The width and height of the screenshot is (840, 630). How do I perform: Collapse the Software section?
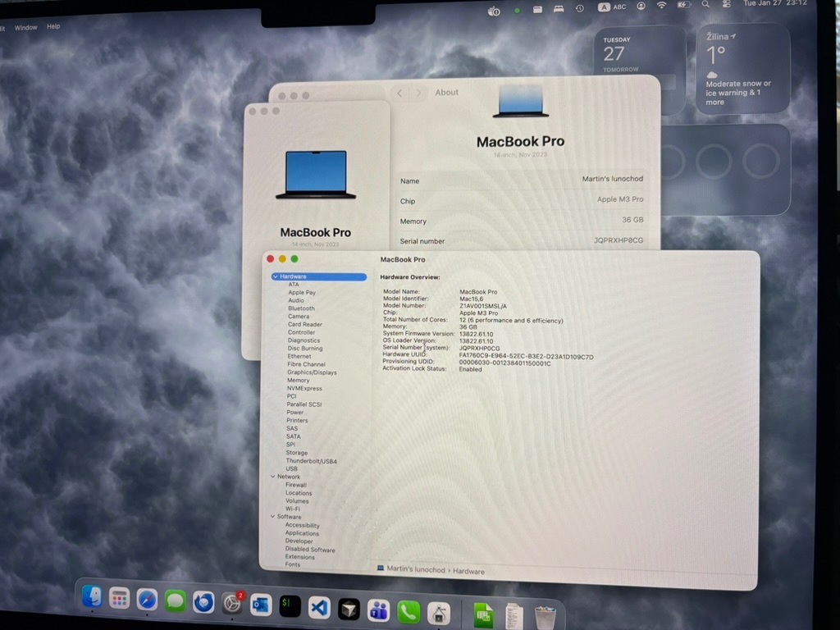[x=274, y=516]
